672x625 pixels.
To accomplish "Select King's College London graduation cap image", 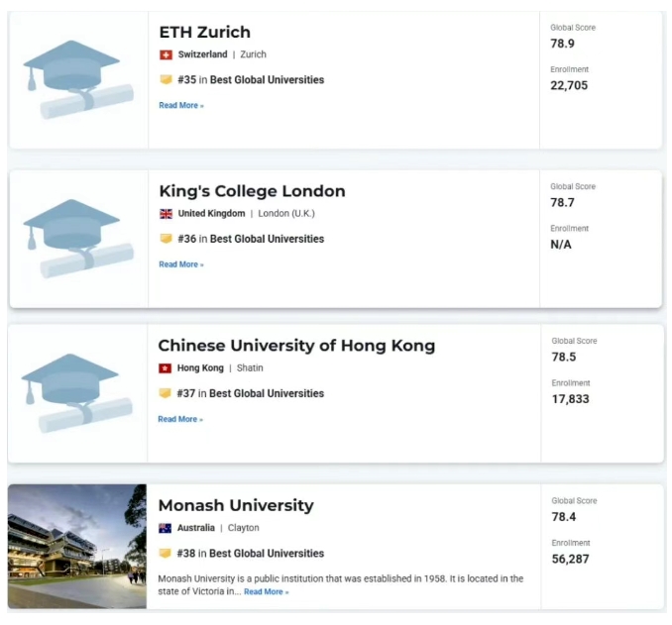I will [x=78, y=239].
